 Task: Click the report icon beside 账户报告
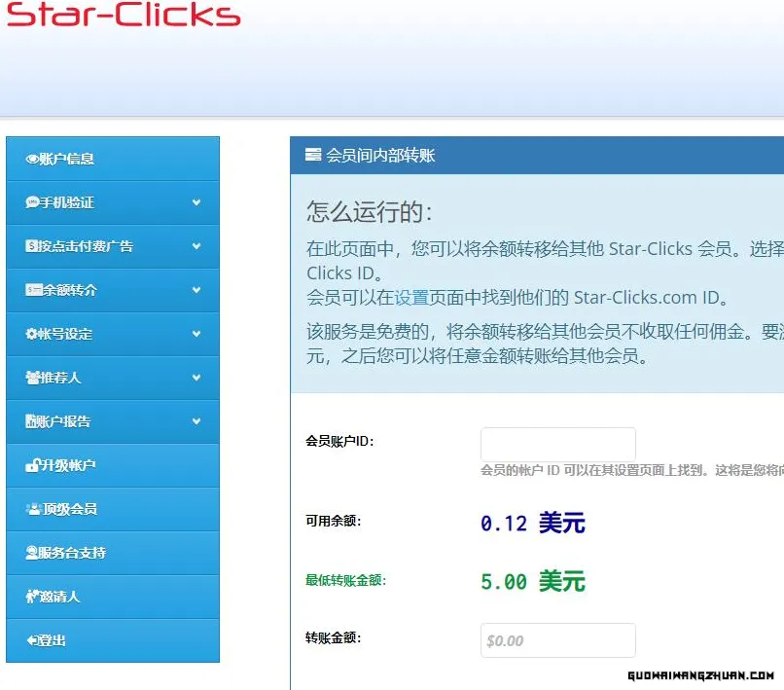click(31, 421)
